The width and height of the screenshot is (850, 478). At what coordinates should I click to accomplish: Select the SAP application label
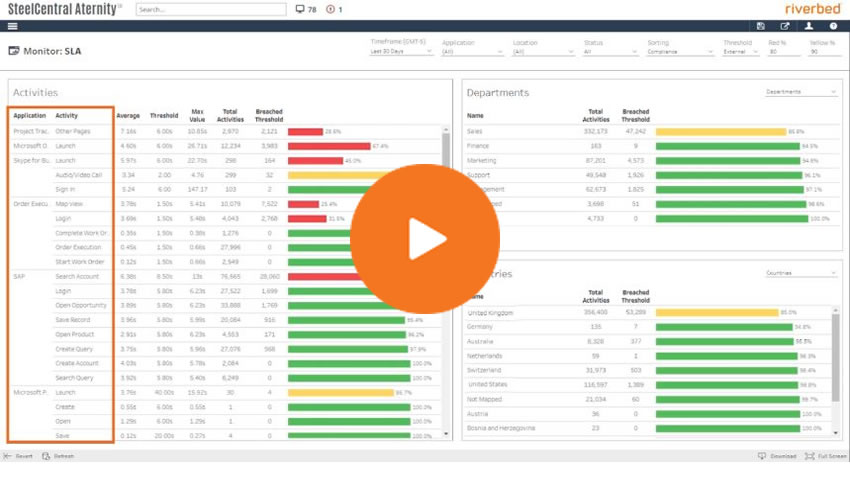tap(19, 276)
